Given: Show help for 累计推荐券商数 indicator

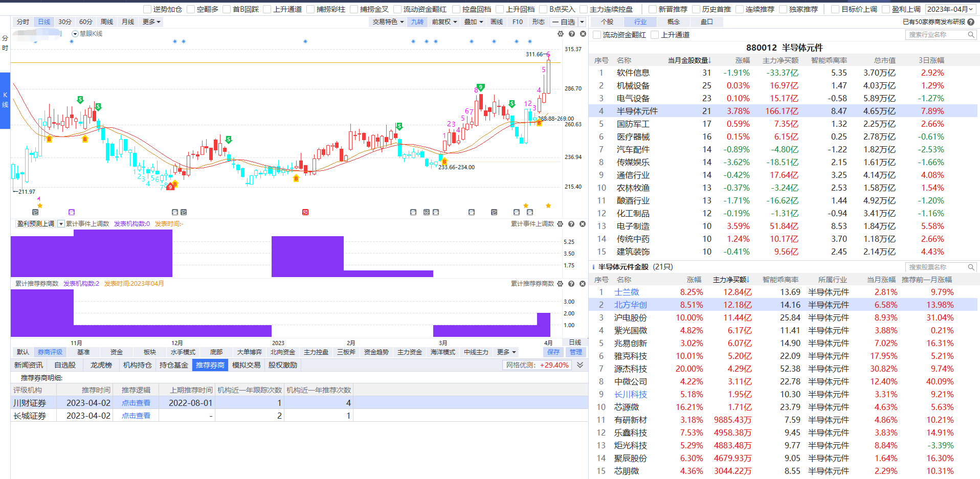Looking at the screenshot, I should point(571,284).
